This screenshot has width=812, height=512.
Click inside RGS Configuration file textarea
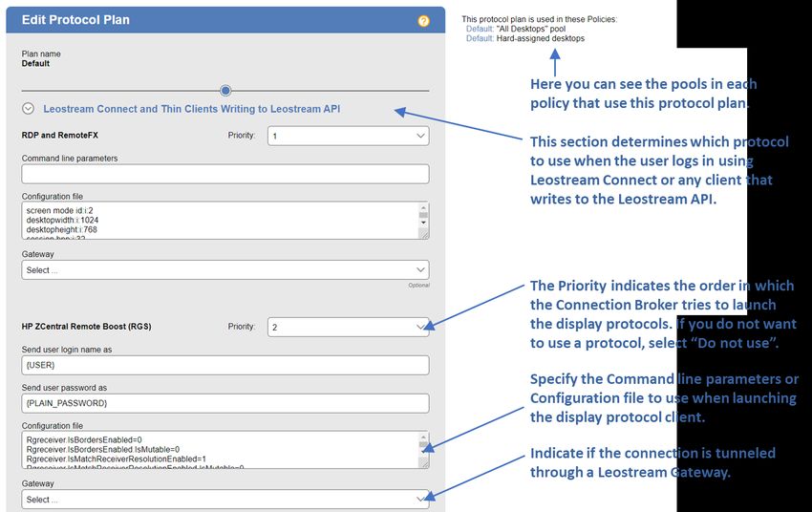click(x=220, y=450)
